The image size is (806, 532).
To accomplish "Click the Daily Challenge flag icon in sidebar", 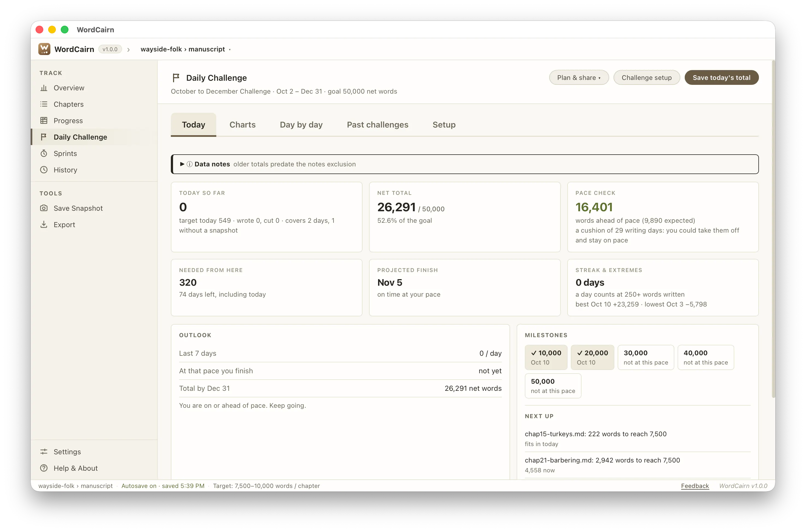I will pyautogui.click(x=44, y=137).
